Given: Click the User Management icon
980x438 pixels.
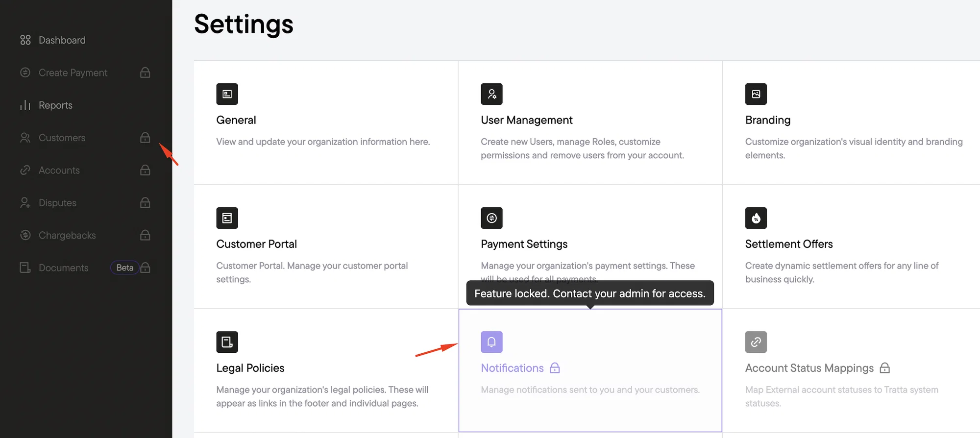Looking at the screenshot, I should pyautogui.click(x=491, y=94).
